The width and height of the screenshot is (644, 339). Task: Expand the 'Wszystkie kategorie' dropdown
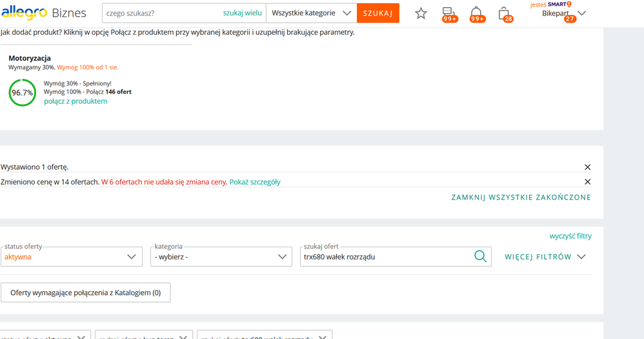311,13
